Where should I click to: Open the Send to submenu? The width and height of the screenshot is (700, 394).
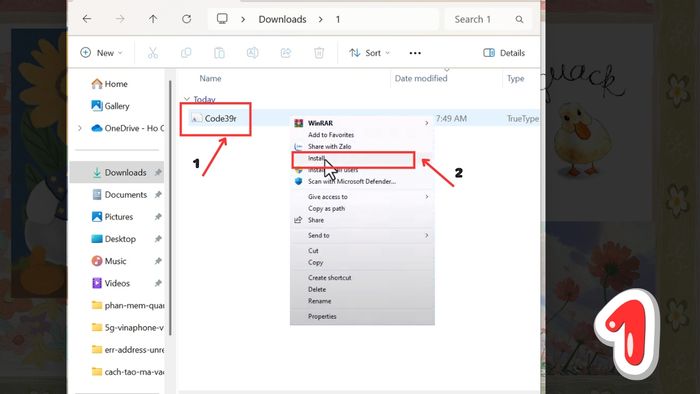(x=427, y=236)
